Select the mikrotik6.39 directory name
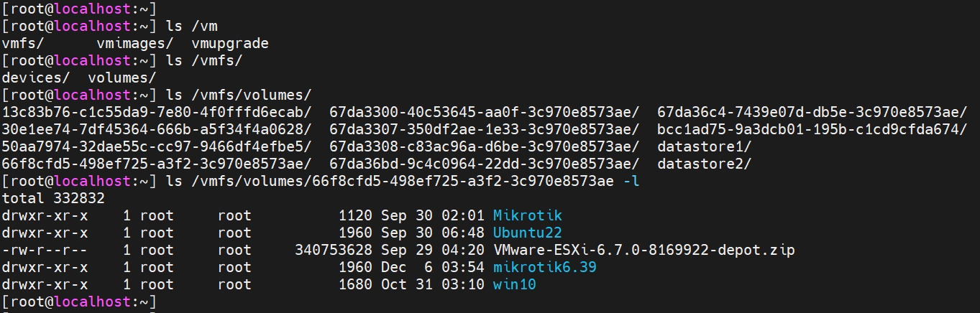The width and height of the screenshot is (980, 313). [544, 267]
